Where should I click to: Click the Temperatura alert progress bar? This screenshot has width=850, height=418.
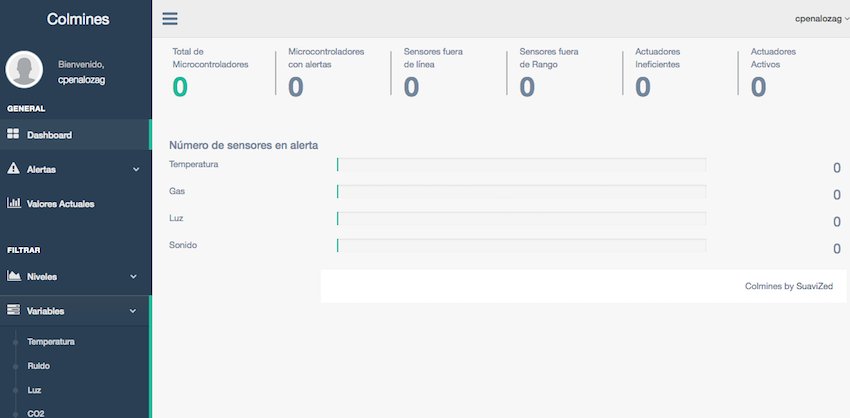click(x=521, y=164)
